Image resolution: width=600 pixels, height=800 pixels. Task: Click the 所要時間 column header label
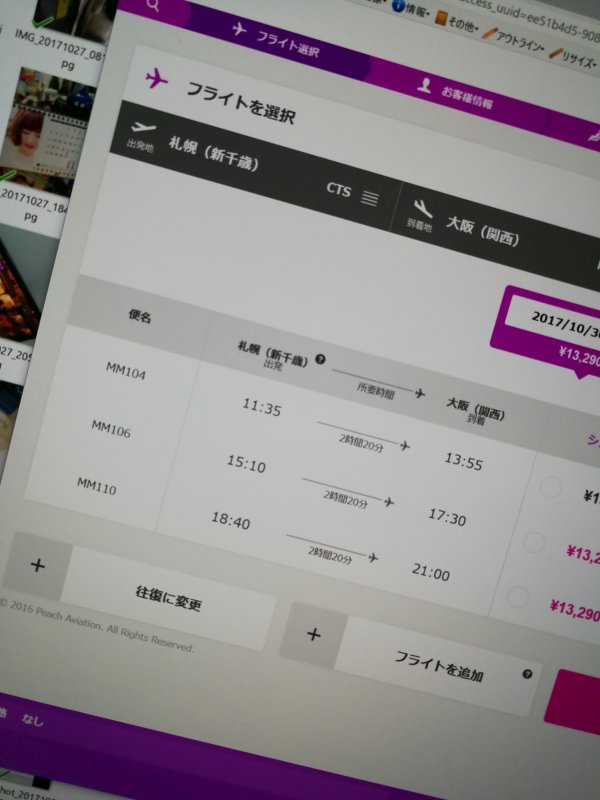[376, 390]
